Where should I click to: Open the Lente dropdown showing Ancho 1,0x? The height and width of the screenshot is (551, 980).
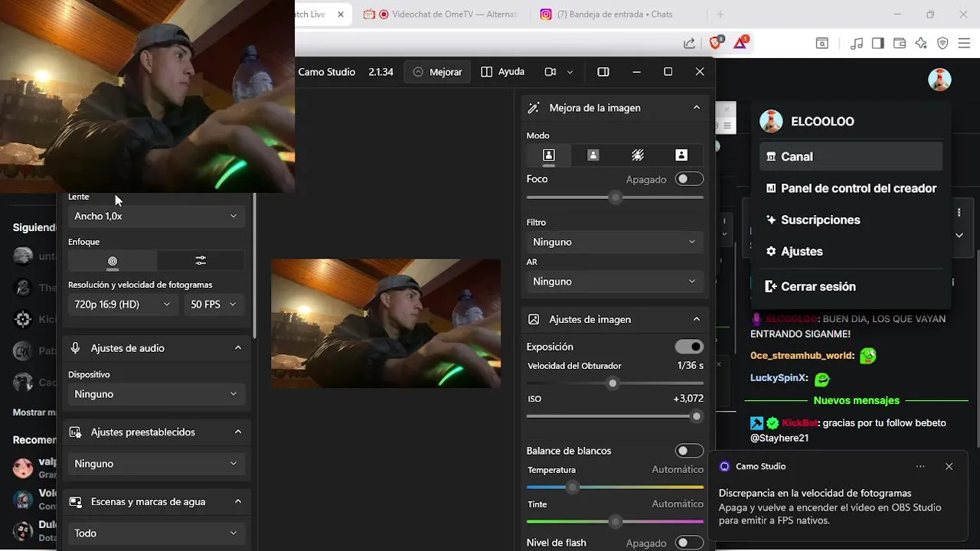(156, 217)
